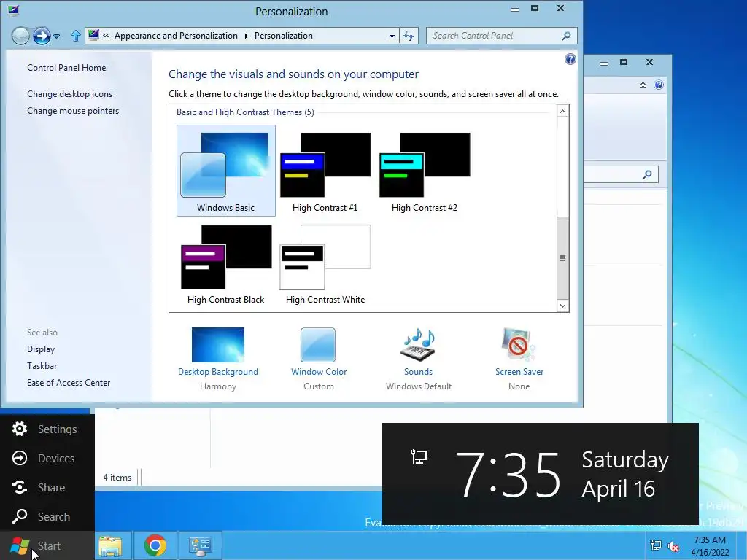
Task: Click the Basic and High Contrast Themes heading
Action: [x=245, y=112]
